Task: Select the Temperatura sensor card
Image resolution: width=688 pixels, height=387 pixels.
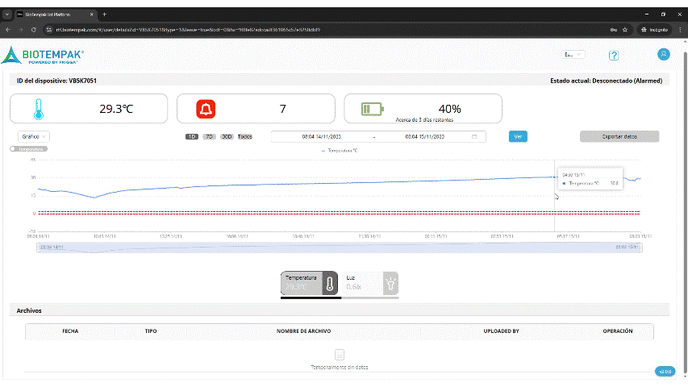Action: pos(309,283)
